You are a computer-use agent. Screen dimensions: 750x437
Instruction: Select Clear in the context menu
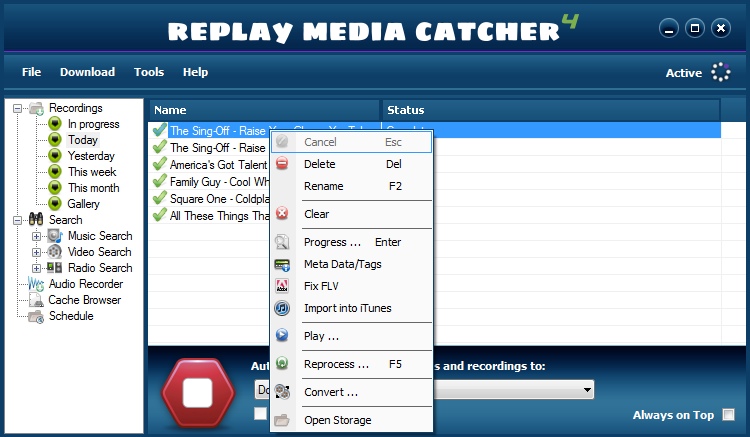point(352,214)
